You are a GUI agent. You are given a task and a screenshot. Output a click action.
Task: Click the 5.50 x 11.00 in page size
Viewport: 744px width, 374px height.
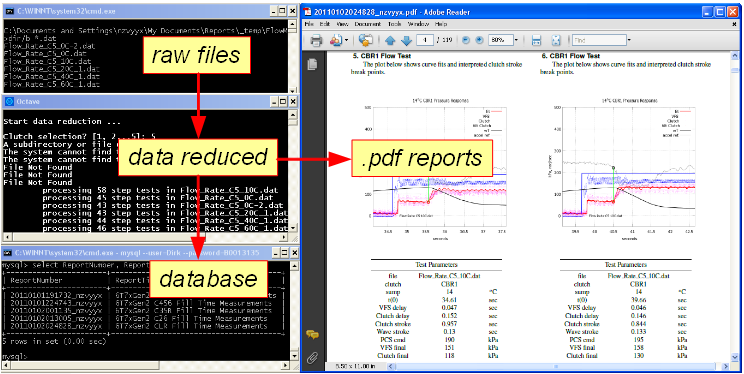pos(355,366)
